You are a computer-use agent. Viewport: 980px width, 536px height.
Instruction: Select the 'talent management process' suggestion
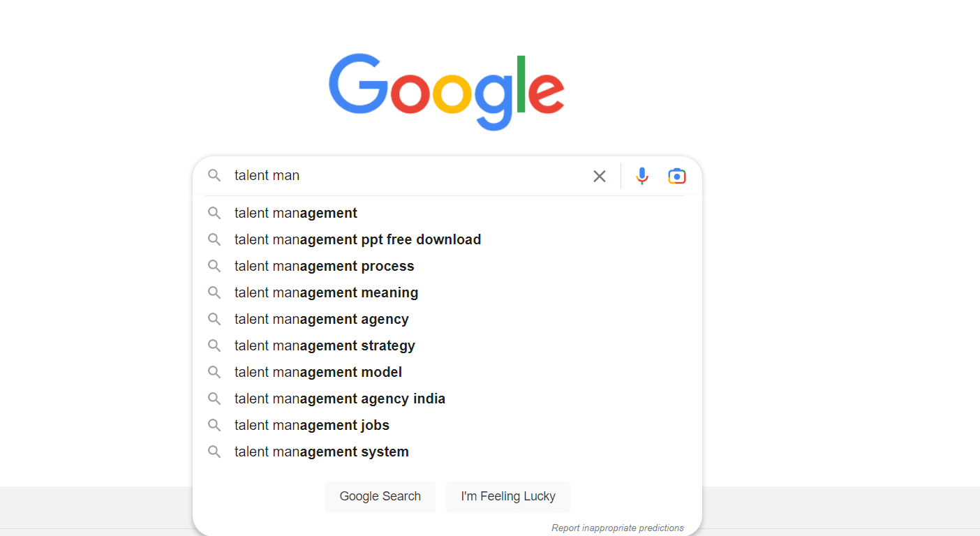click(x=323, y=266)
